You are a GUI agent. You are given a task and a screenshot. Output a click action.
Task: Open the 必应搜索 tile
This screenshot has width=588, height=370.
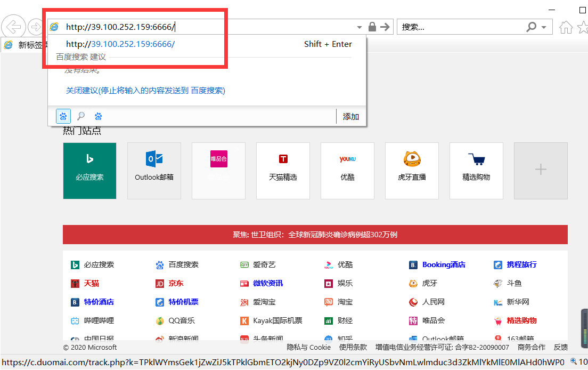89,171
